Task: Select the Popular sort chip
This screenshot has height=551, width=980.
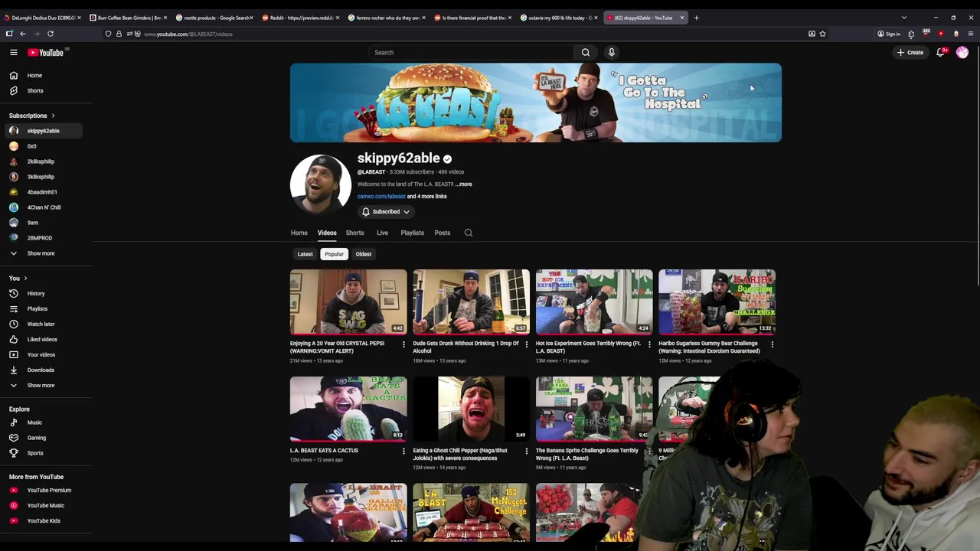Action: click(334, 254)
